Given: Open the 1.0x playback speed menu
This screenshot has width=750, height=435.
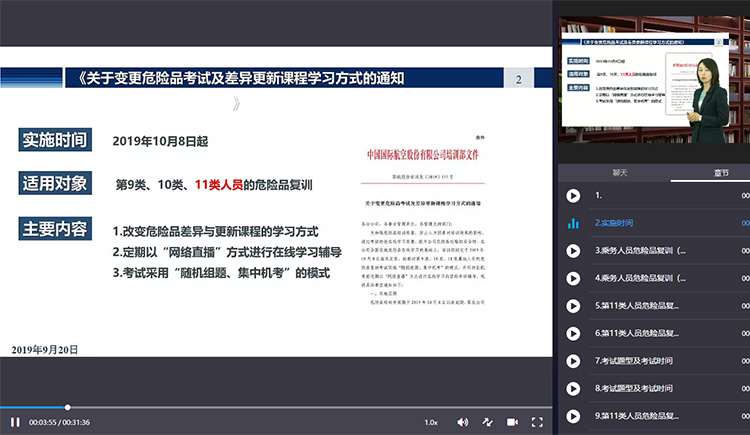Looking at the screenshot, I should (430, 422).
